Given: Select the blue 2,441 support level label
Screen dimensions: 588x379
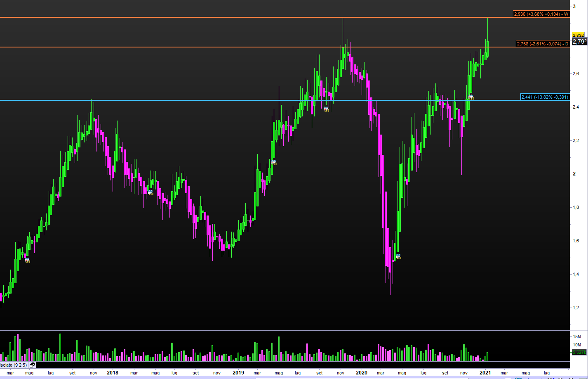Looking at the screenshot, I should (545, 97).
